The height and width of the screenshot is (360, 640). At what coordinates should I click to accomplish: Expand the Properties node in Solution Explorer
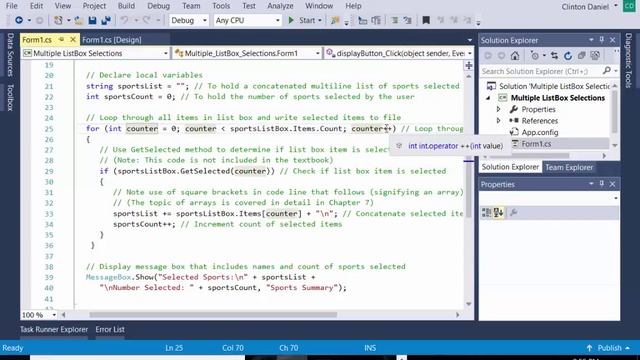[x=498, y=109]
